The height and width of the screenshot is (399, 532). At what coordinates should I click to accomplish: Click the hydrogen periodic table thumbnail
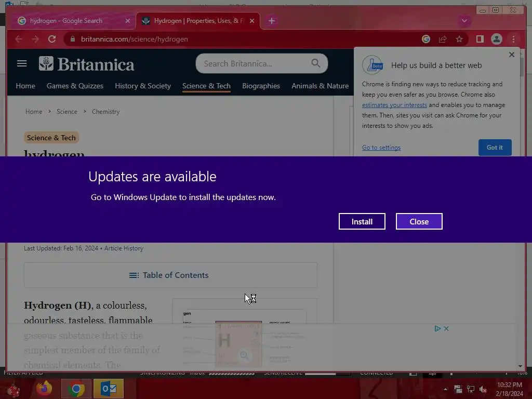tap(244, 334)
